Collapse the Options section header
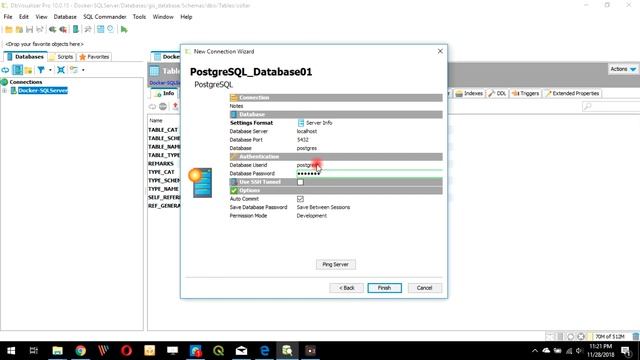640x360 pixels. click(x=336, y=191)
